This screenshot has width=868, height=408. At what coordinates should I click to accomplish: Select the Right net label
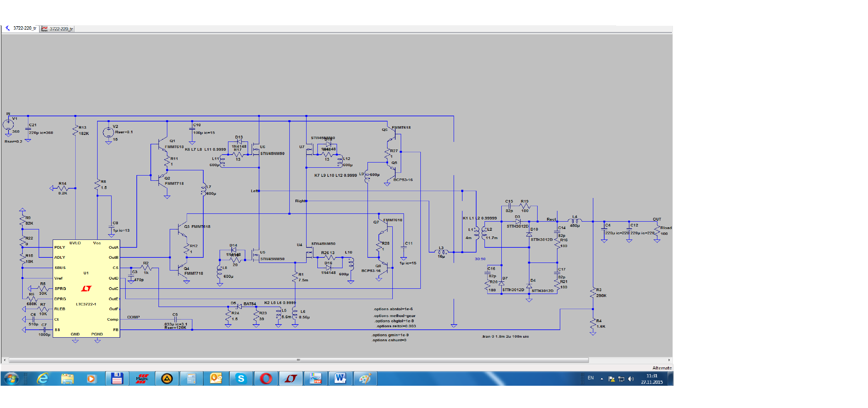(x=300, y=201)
